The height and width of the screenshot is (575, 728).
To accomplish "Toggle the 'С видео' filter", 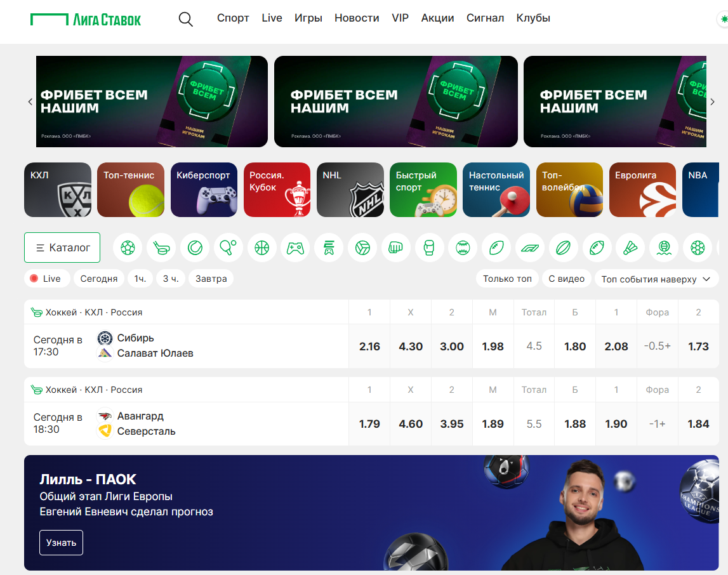I will tap(566, 279).
